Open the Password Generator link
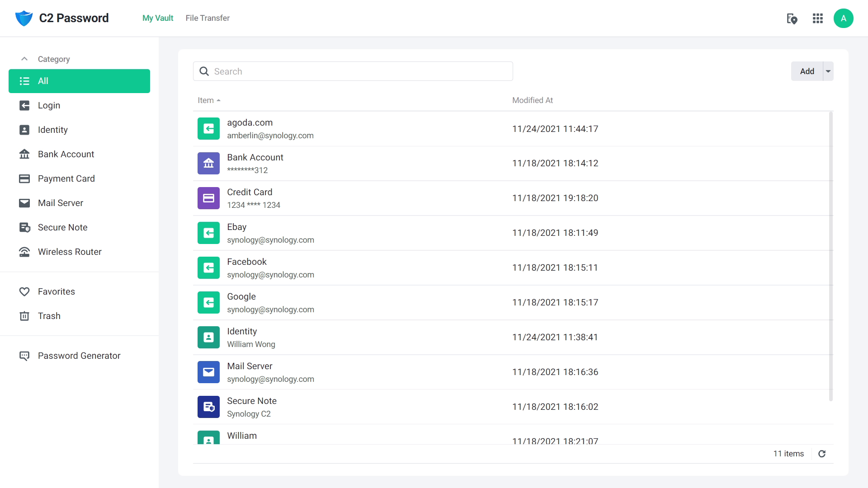The height and width of the screenshot is (488, 868). point(79,356)
